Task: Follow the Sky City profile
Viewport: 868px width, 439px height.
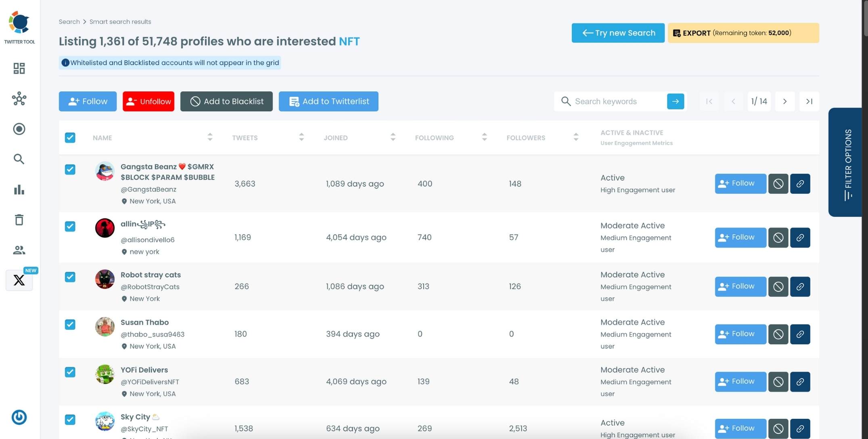Action: click(740, 428)
